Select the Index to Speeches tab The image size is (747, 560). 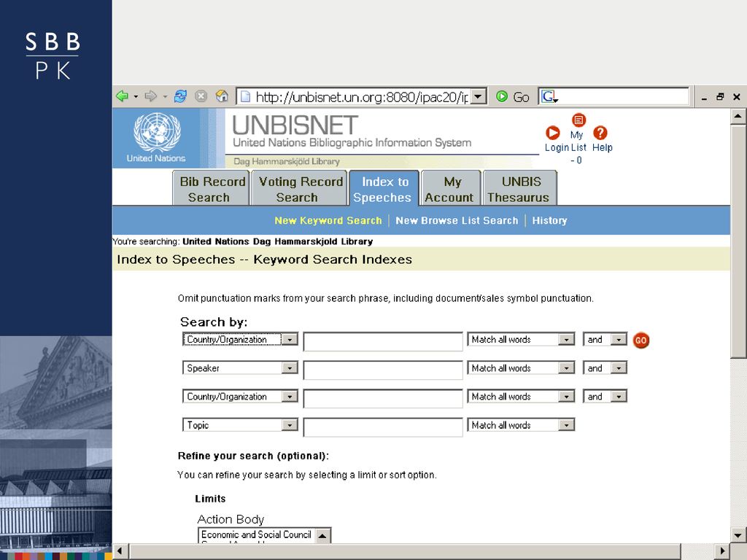[x=384, y=189]
